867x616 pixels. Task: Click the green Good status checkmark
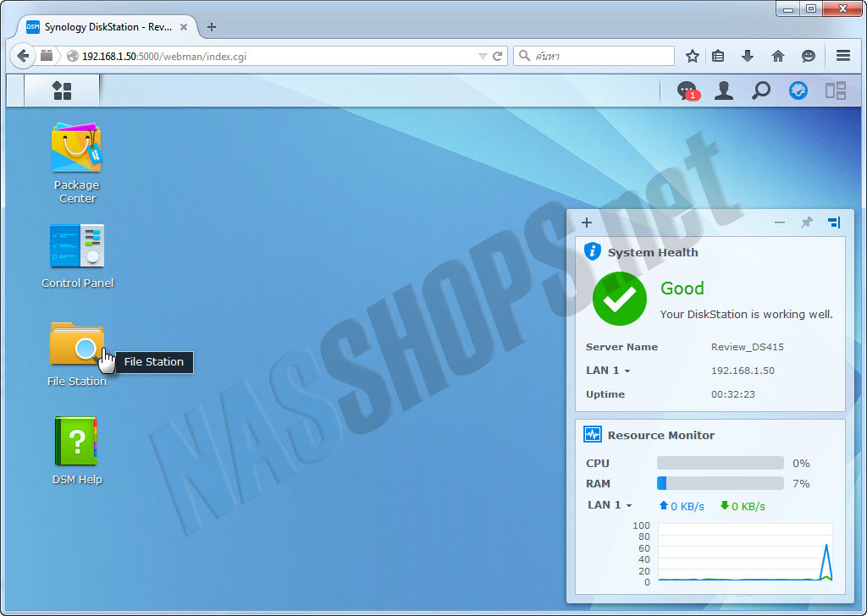click(x=619, y=299)
